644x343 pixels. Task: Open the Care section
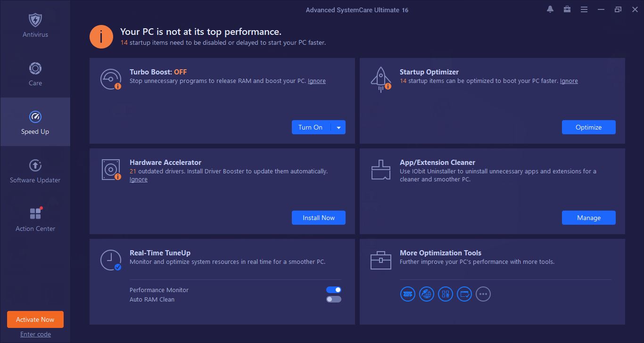(35, 74)
